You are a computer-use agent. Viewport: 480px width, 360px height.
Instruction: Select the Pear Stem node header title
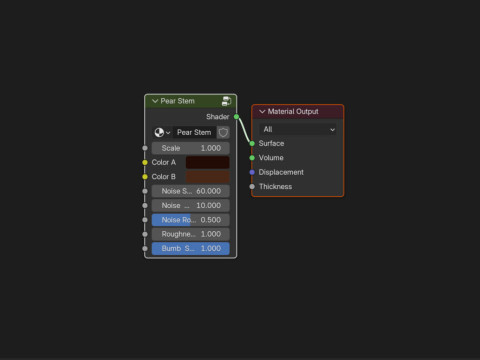177,101
